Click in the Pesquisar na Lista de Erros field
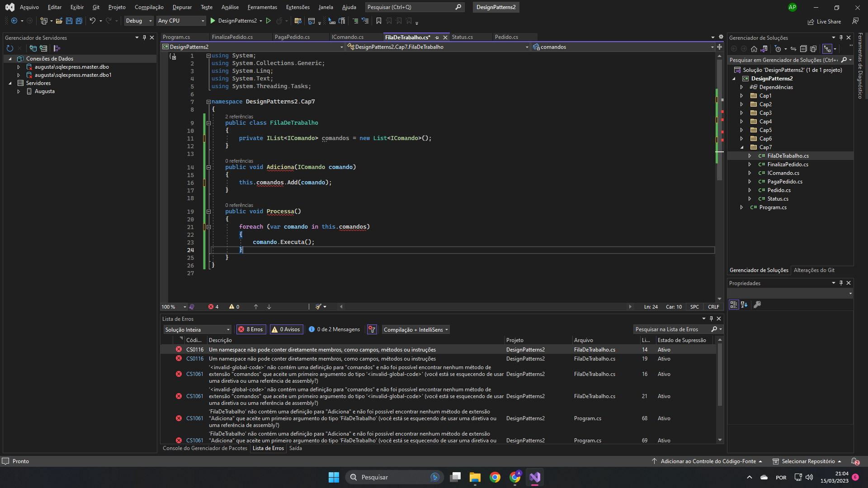 (x=671, y=329)
